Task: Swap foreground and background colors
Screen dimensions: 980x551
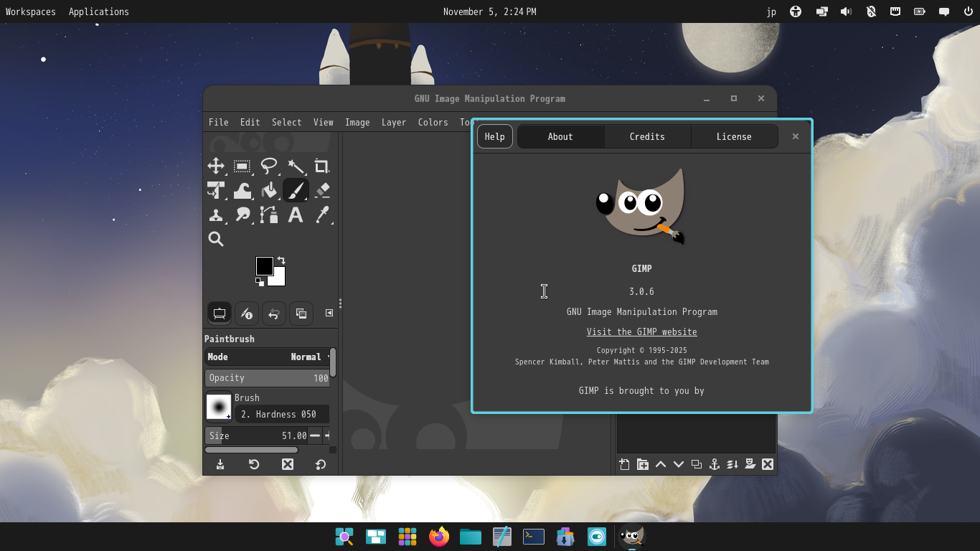Action: click(281, 260)
